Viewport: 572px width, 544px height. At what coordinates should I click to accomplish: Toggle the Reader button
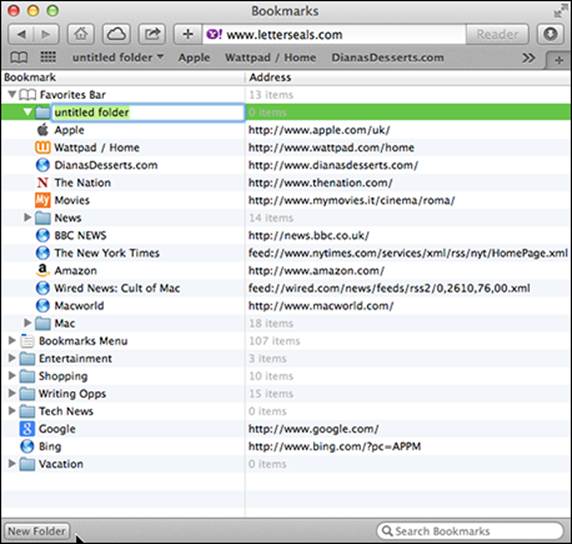497,34
